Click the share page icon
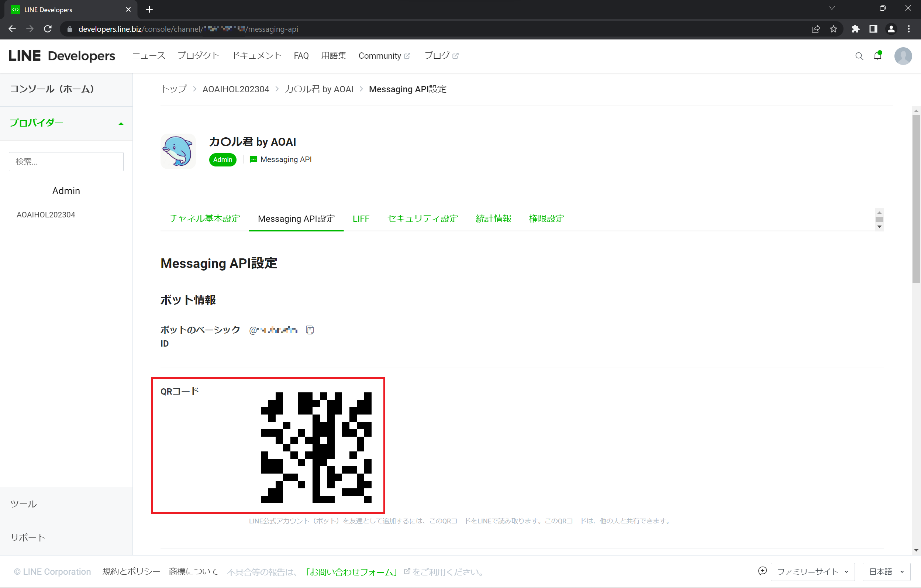The image size is (921, 588). coord(815,29)
